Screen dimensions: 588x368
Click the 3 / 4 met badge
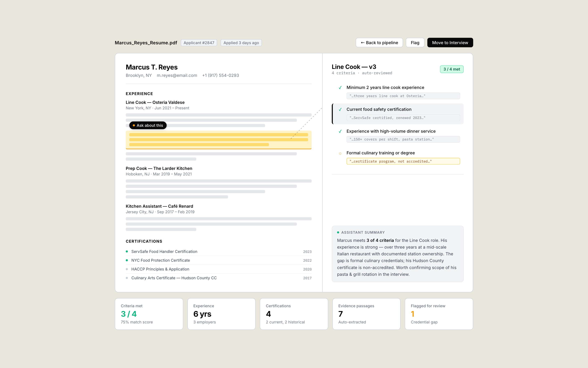tap(452, 69)
